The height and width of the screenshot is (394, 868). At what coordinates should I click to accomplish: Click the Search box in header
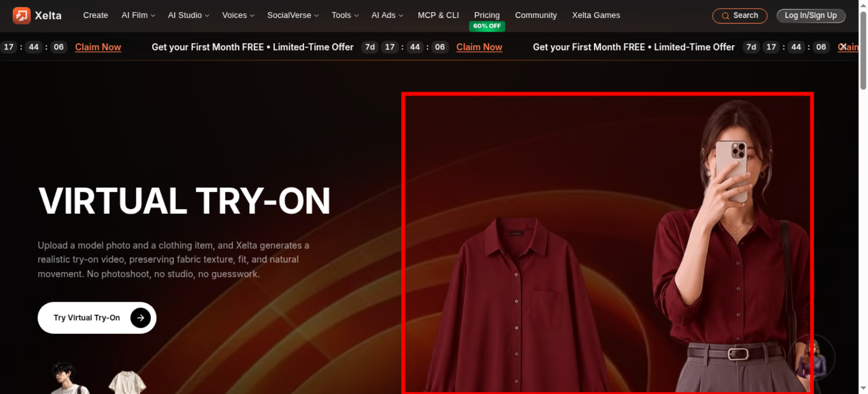(x=740, y=16)
